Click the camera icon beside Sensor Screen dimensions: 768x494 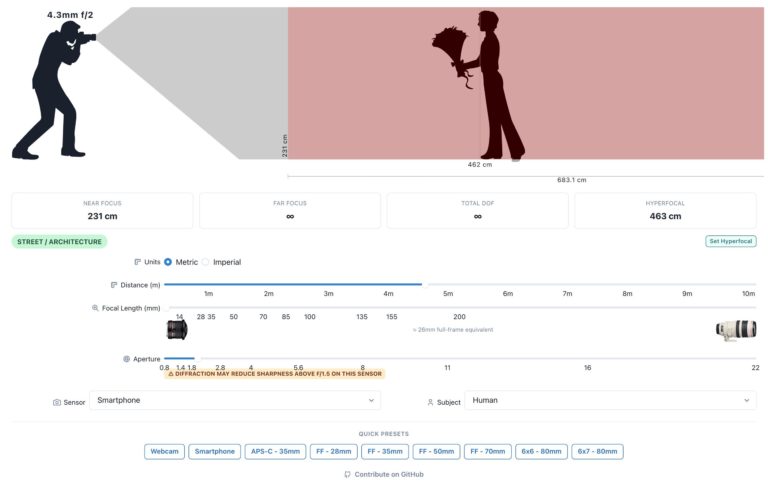coord(57,402)
